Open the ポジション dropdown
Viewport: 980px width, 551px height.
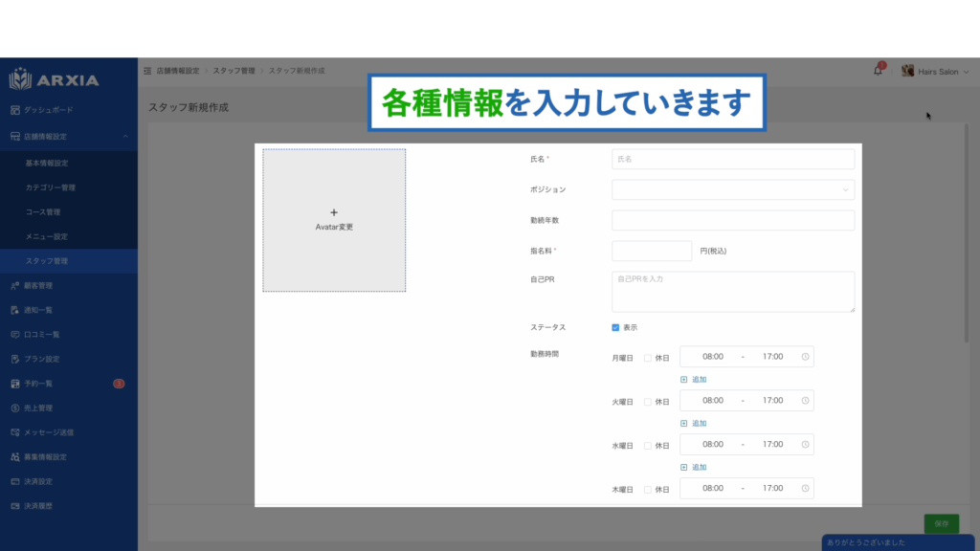click(x=733, y=190)
